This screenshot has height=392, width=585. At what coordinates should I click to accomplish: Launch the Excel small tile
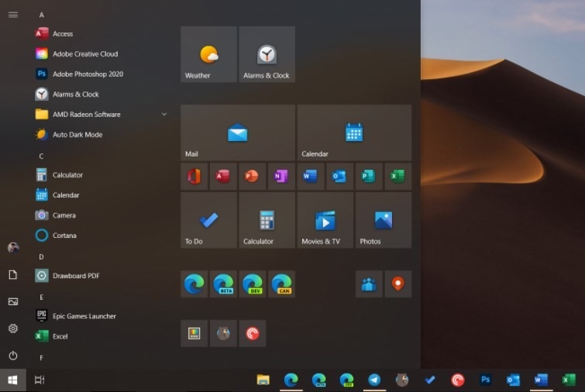coord(397,176)
